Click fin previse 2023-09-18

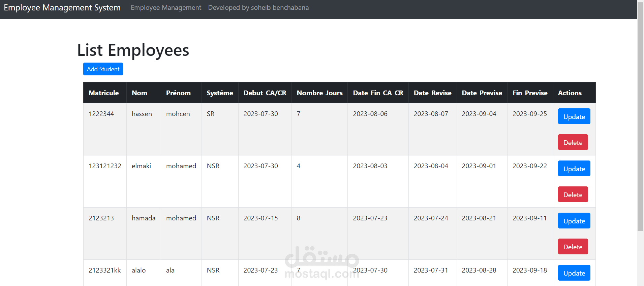point(530,270)
